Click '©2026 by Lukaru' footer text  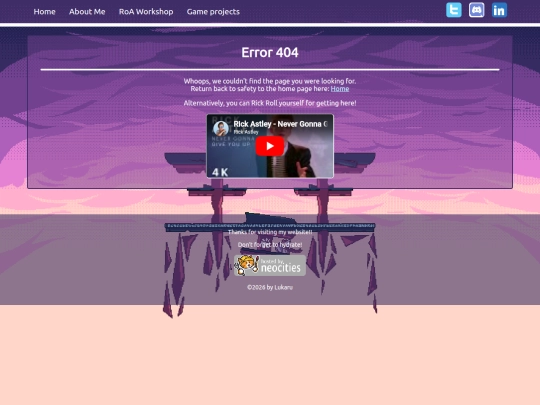(270, 287)
